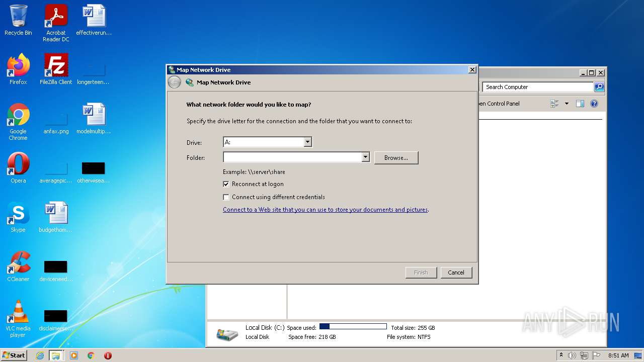The width and height of the screenshot is (644, 362).
Task: Open the budgethom Word document icon
Action: [56, 217]
